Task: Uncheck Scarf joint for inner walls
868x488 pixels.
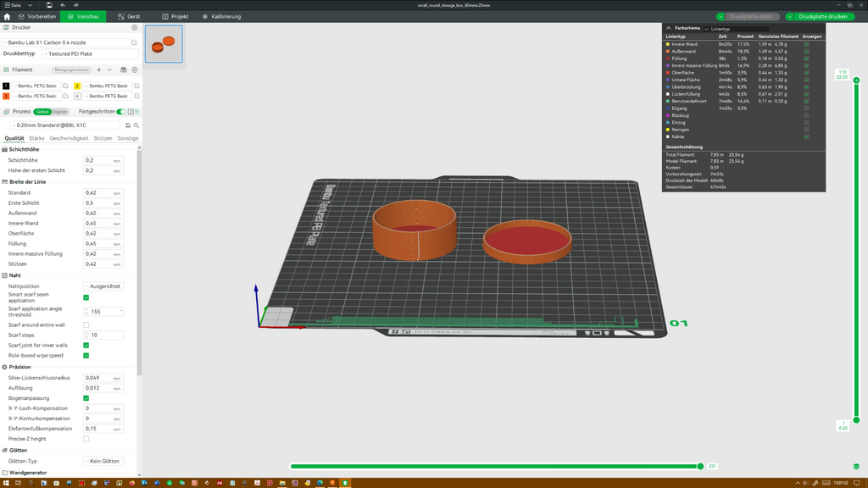Action: (x=86, y=346)
